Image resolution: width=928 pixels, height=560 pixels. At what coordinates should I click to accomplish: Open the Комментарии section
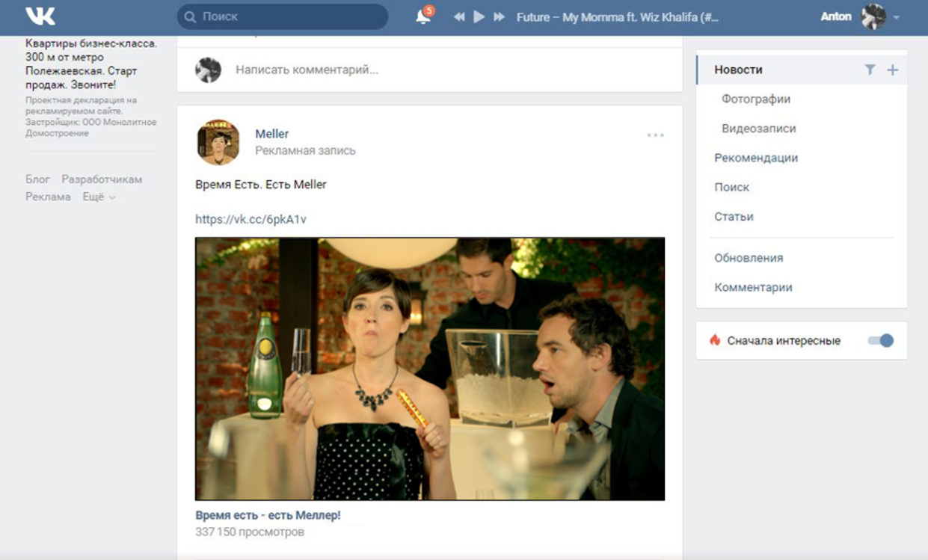tap(753, 287)
